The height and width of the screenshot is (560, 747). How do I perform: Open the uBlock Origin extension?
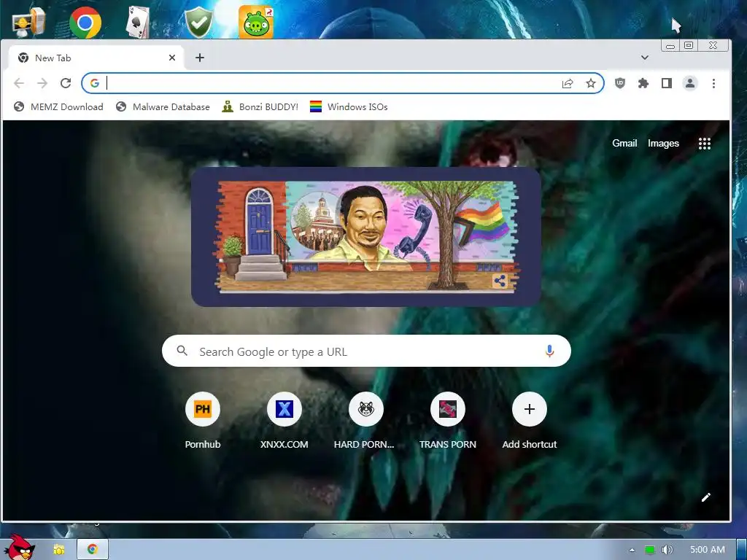click(x=620, y=83)
